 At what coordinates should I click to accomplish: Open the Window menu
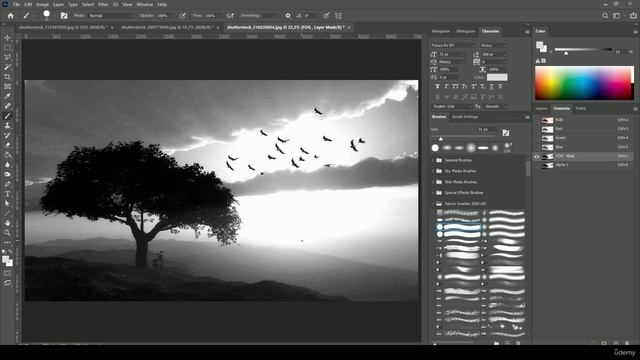pos(144,4)
